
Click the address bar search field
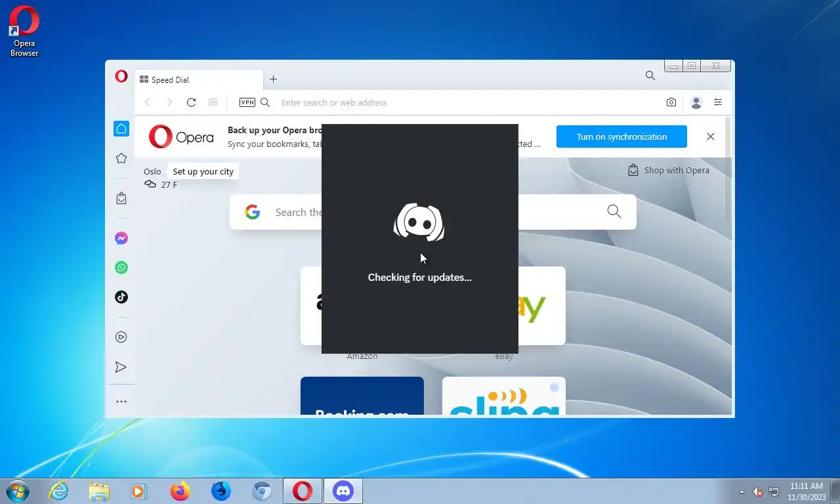(466, 102)
